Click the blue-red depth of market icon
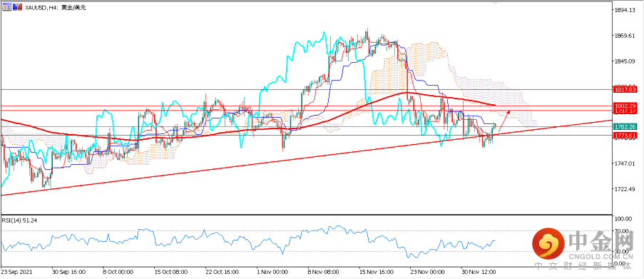Screen dimensions: 644x279 (x=17, y=7)
